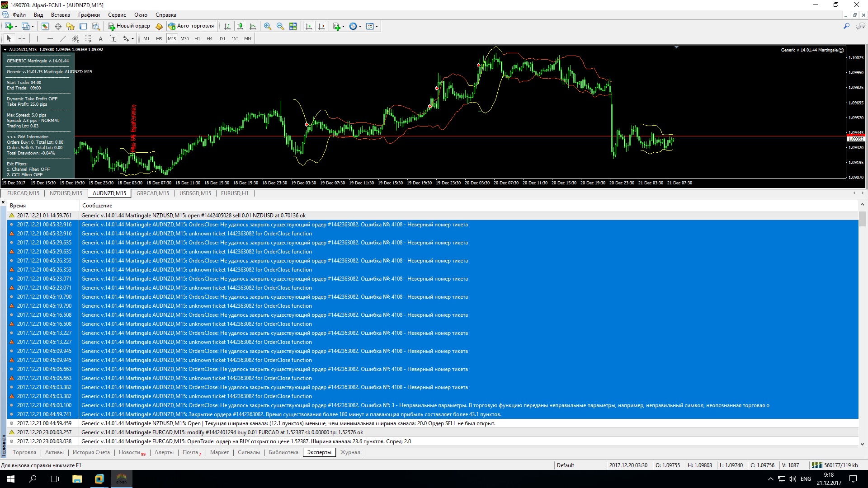868x488 pixels.
Task: Click the Сообщение column header
Action: (469, 206)
